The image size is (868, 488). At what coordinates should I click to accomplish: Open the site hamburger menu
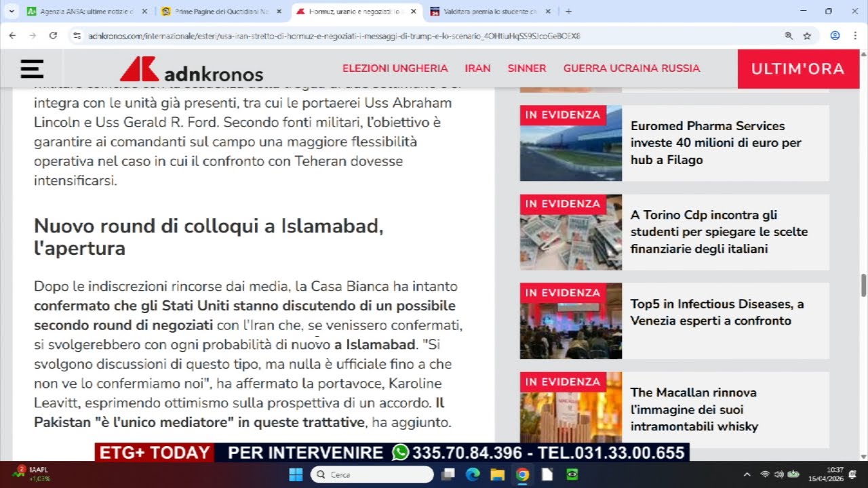pyautogui.click(x=31, y=68)
